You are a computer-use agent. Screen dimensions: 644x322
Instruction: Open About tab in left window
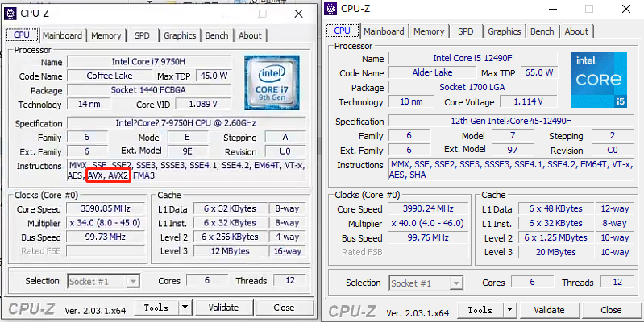(x=250, y=35)
